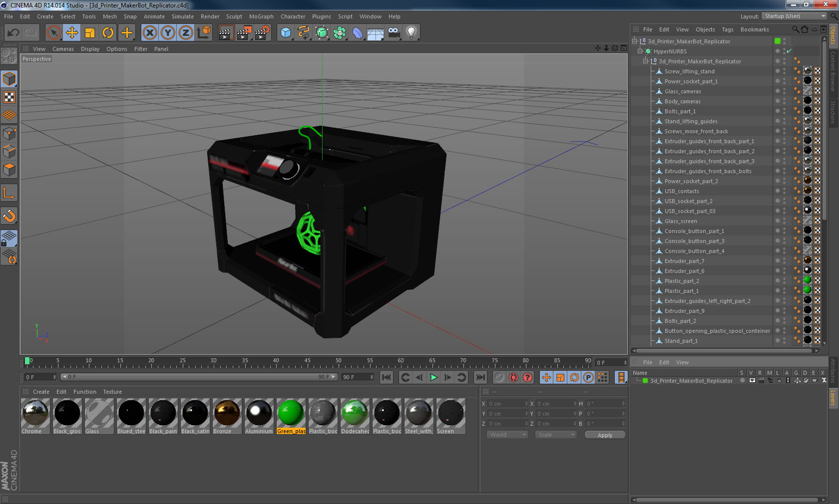Screen dimensions: 839x504
Task: Open the light object icon
Action: [x=412, y=33]
